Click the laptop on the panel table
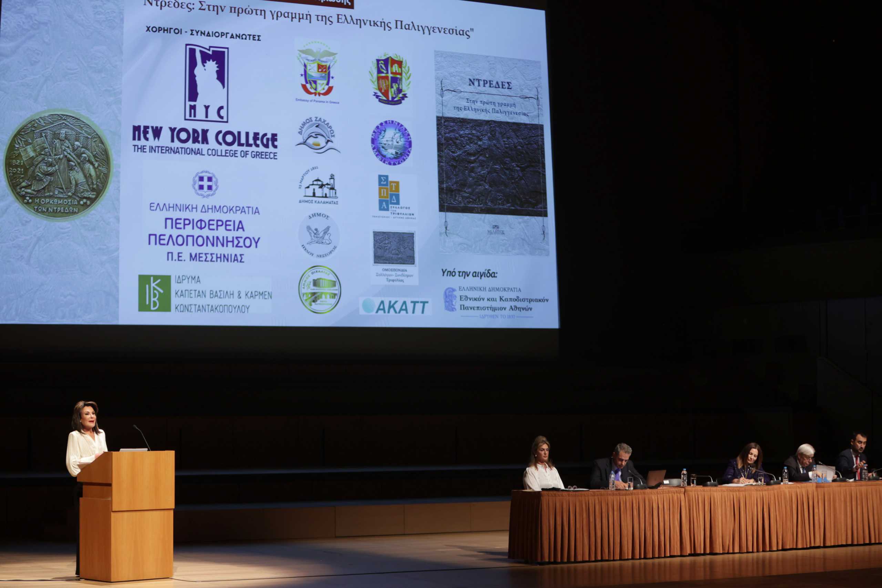The width and height of the screenshot is (882, 588). [x=656, y=478]
